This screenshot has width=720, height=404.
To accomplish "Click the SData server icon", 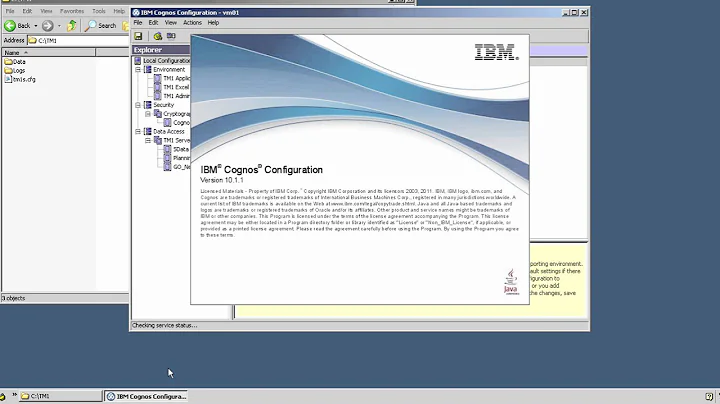I will pos(168,149).
